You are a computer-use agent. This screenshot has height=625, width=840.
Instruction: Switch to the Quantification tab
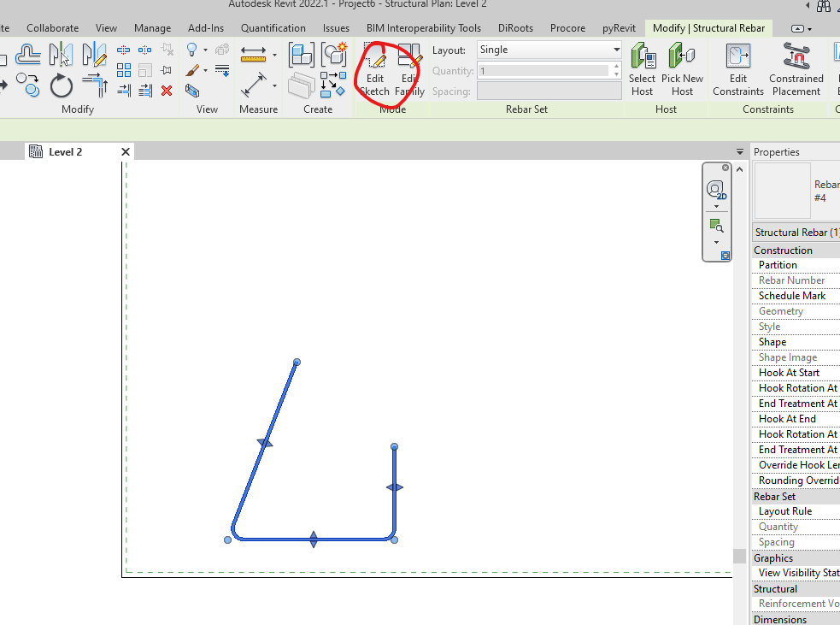click(x=273, y=28)
